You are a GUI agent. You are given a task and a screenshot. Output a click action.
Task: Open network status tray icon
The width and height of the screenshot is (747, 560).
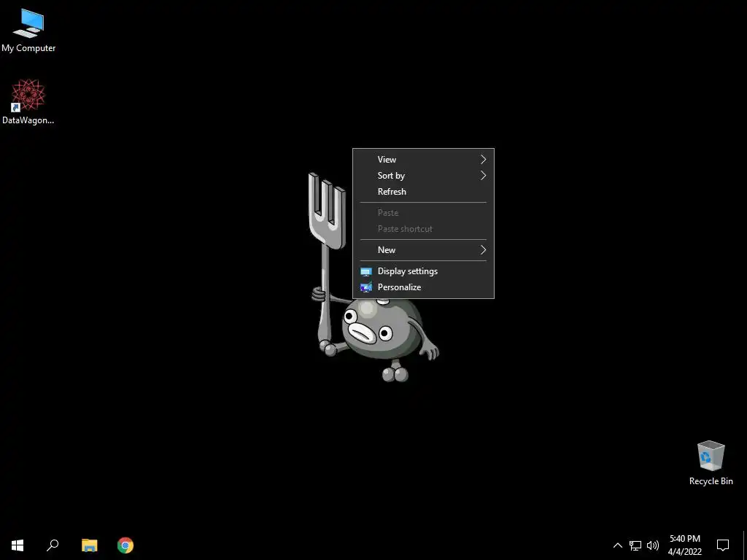click(635, 545)
